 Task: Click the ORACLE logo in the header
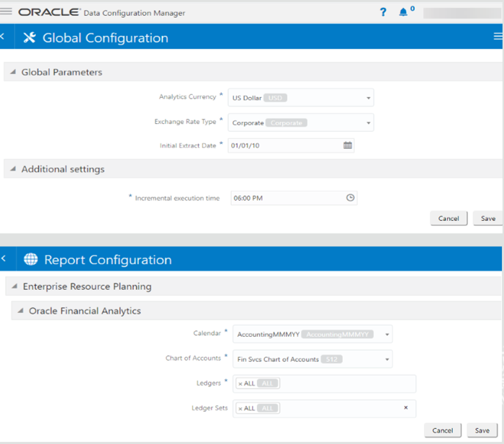(48, 12)
